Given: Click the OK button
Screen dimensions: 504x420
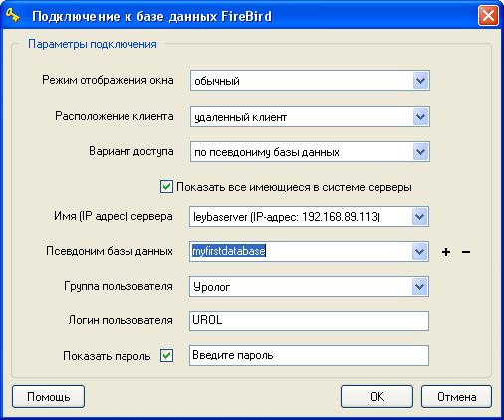Looking at the screenshot, I should click(377, 396).
